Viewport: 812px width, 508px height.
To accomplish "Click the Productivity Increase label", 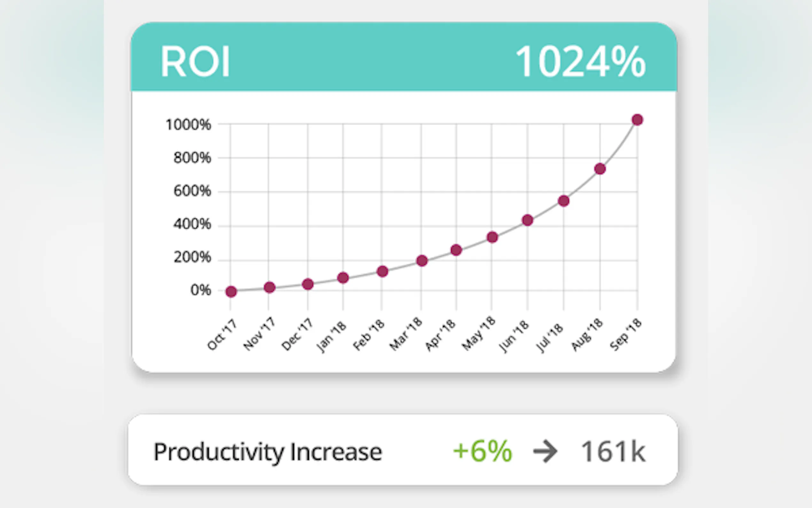I will click(268, 452).
